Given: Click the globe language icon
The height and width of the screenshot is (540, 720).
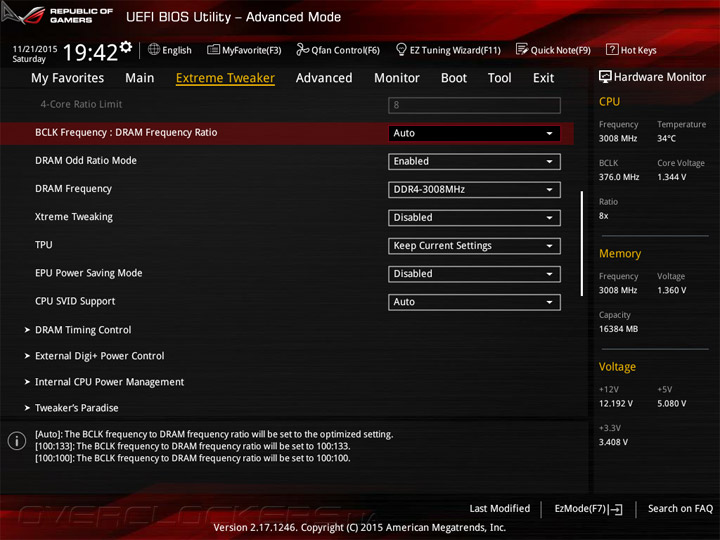Looking at the screenshot, I should pyautogui.click(x=154, y=49).
